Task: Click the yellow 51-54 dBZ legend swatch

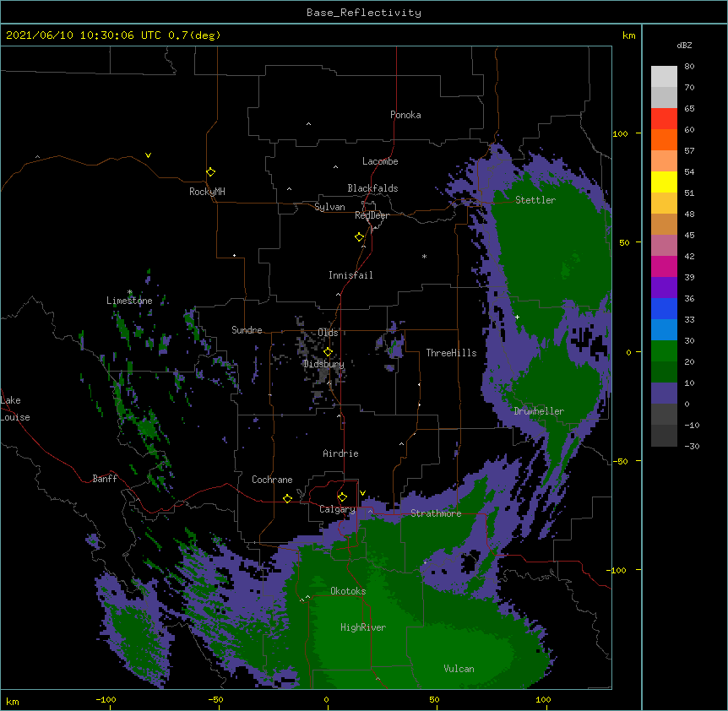Action: [664, 182]
